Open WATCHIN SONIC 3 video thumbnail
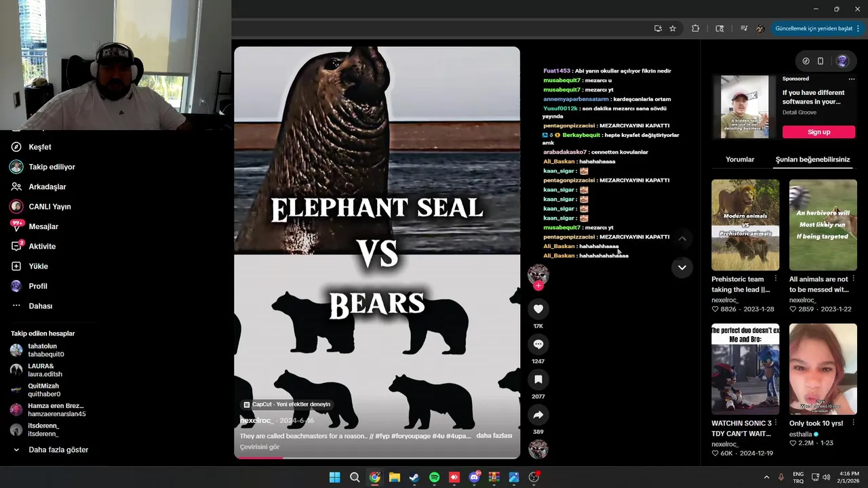This screenshot has width=868, height=488. click(x=745, y=369)
